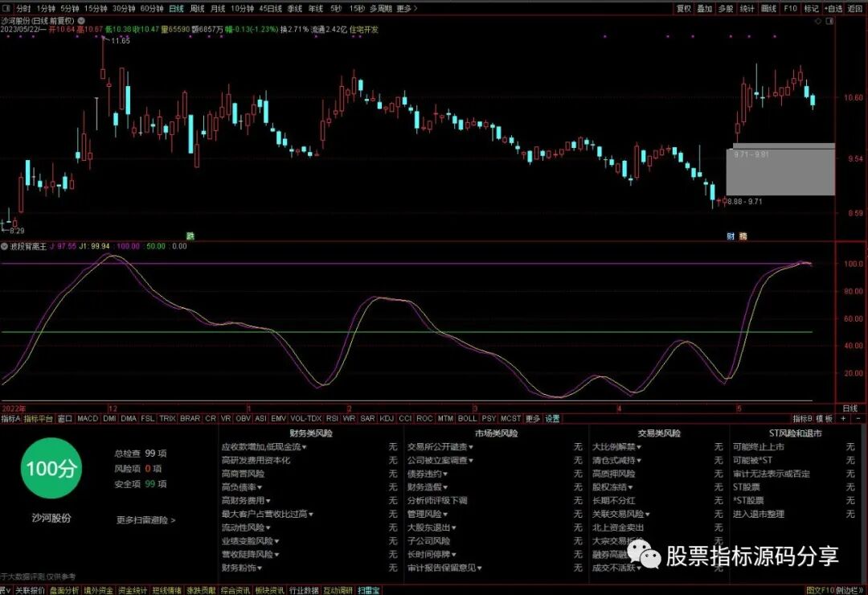Expand 交易所公开谴责 risk item
868x595 pixels.
(440, 446)
